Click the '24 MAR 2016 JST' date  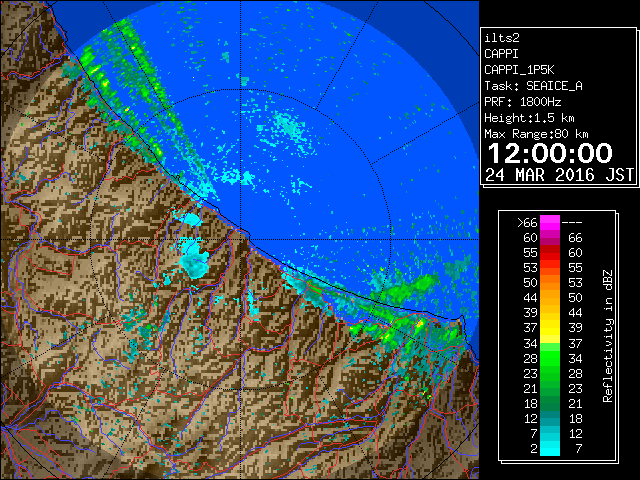(560, 175)
